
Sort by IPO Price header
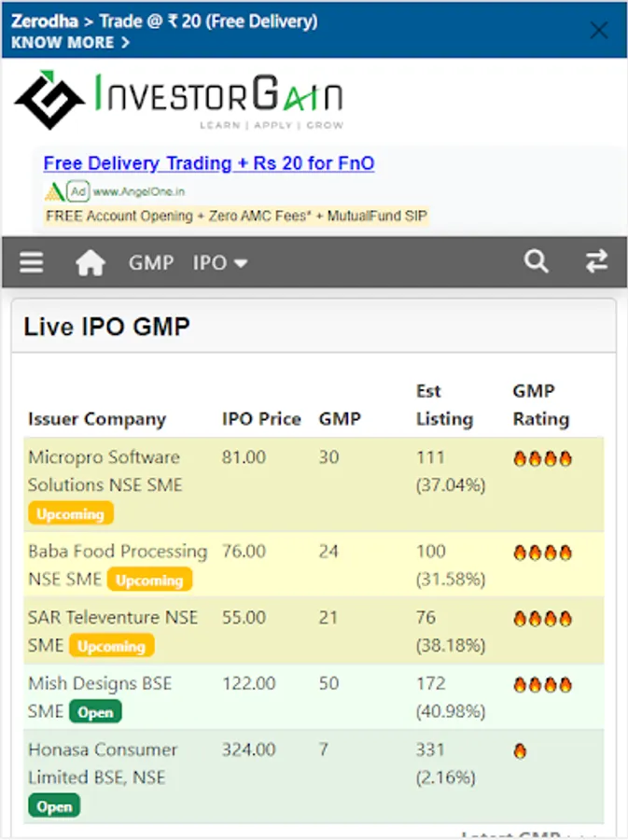261,419
